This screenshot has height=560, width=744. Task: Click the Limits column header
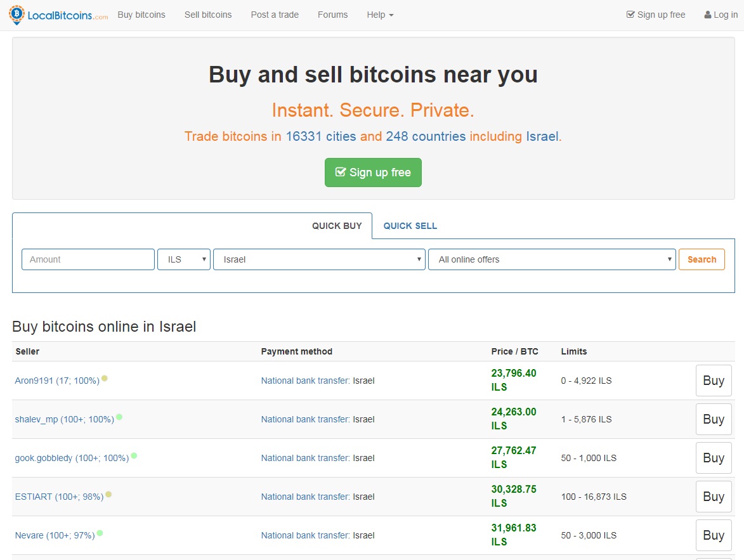(x=573, y=351)
